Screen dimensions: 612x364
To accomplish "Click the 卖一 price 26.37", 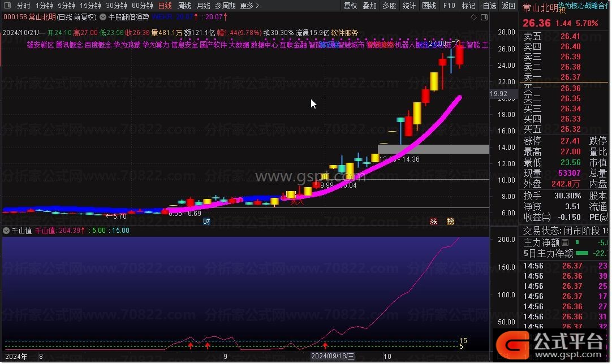I will coord(570,77).
